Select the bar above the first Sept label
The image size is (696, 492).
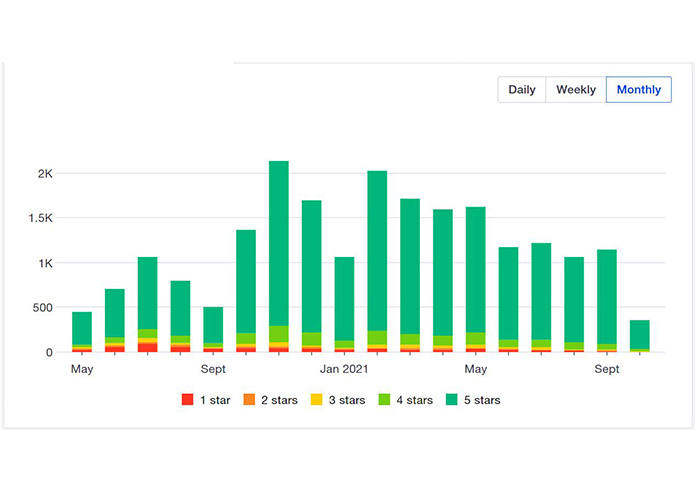click(213, 329)
